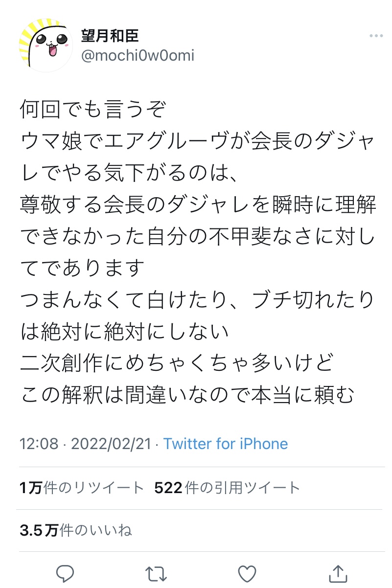Screen dimensions: 392x588
Task: Tap the line 二次創作にめちゃくちゃ多いけど
Action: tap(177, 363)
